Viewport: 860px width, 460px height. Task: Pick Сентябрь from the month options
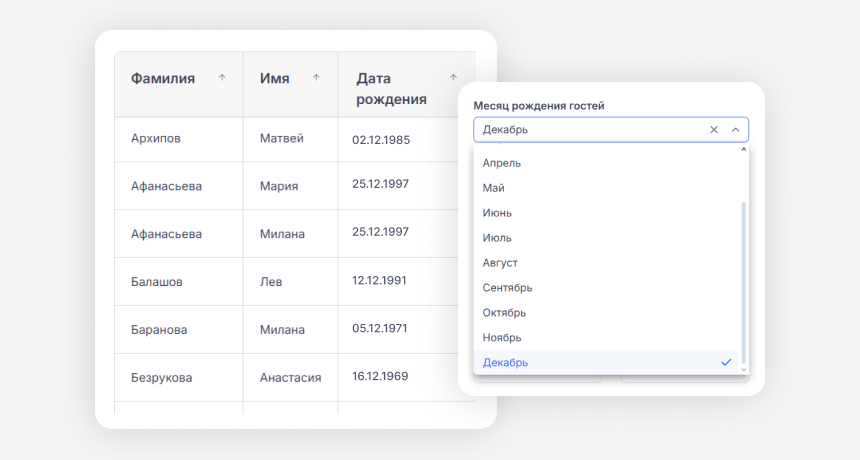pyautogui.click(x=507, y=287)
